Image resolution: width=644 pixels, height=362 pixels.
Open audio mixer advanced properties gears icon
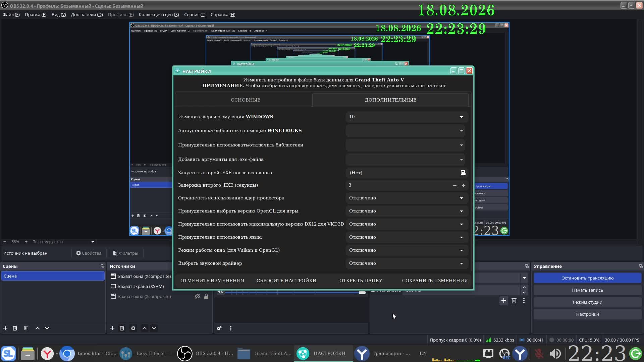(219, 328)
